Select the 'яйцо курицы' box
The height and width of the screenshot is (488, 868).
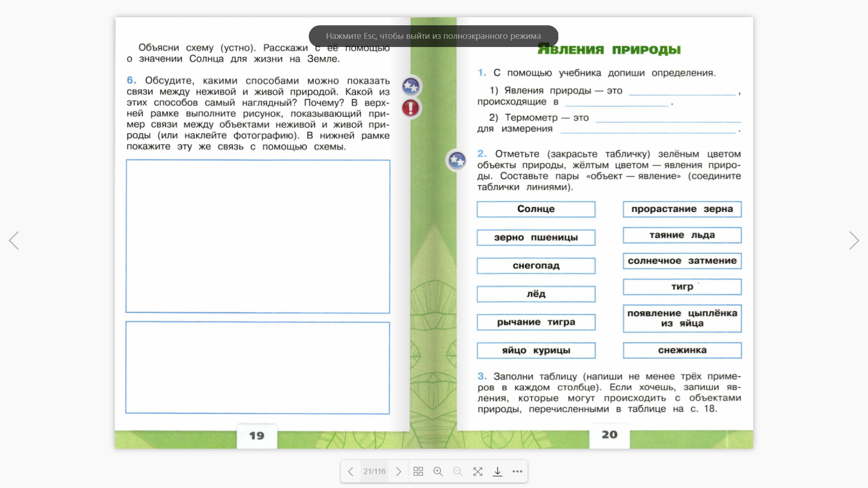[536, 351]
